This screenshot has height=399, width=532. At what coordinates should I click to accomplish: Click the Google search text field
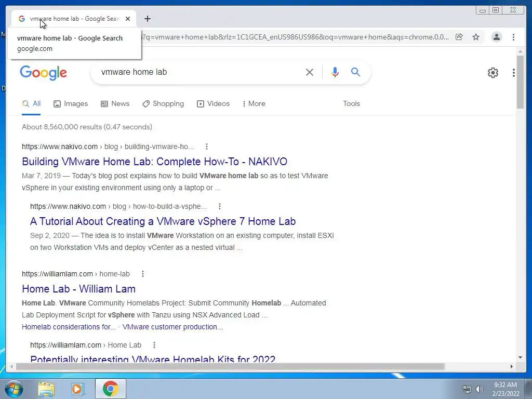[x=200, y=72]
